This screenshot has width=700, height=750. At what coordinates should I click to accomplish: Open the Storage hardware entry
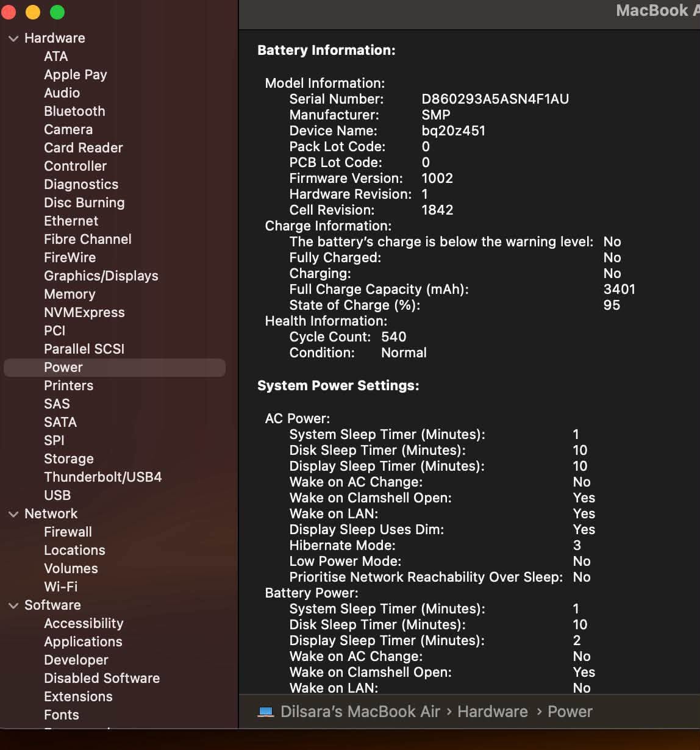click(69, 459)
